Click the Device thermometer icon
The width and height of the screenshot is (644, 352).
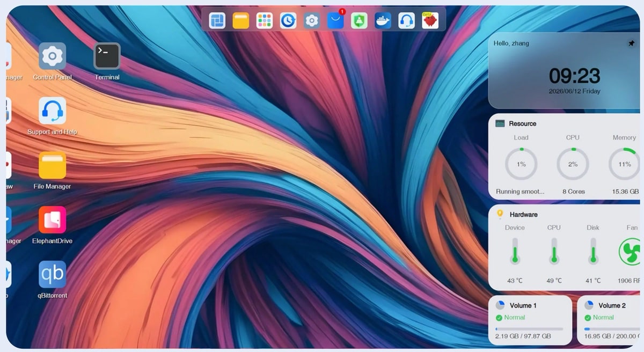(515, 251)
